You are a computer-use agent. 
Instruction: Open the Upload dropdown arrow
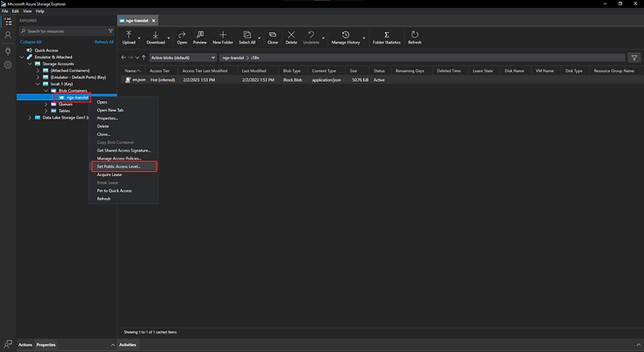click(x=139, y=37)
